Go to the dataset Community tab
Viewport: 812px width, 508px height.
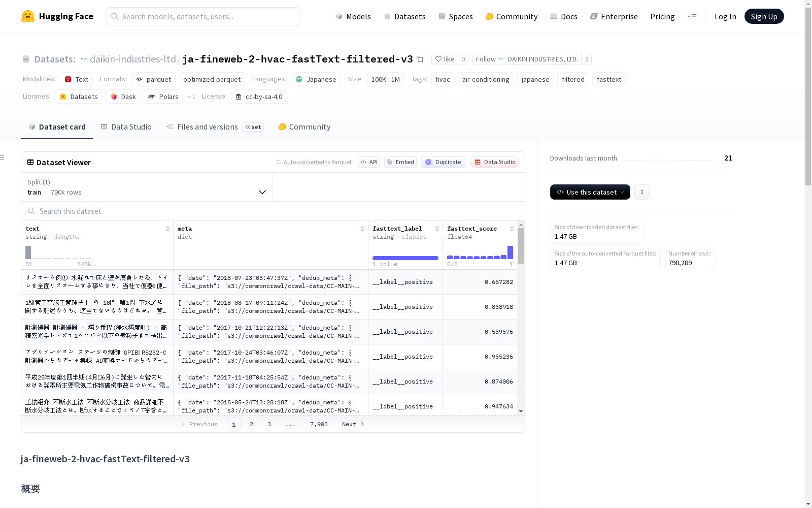304,127
